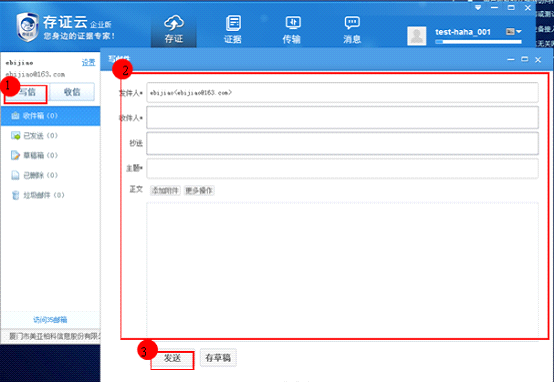This screenshot has height=384, width=556.
Task: Click the 访问35邮箱 link
Action: [50, 320]
